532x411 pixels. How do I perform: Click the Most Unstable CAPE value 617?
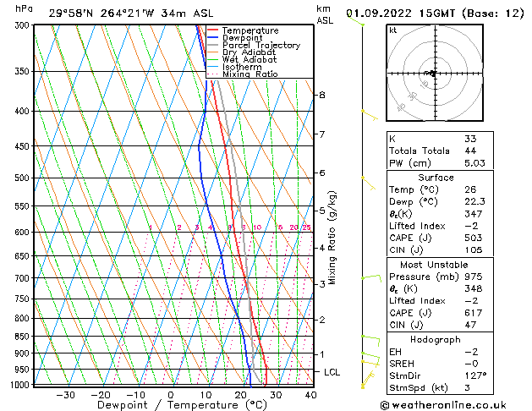[x=474, y=313]
